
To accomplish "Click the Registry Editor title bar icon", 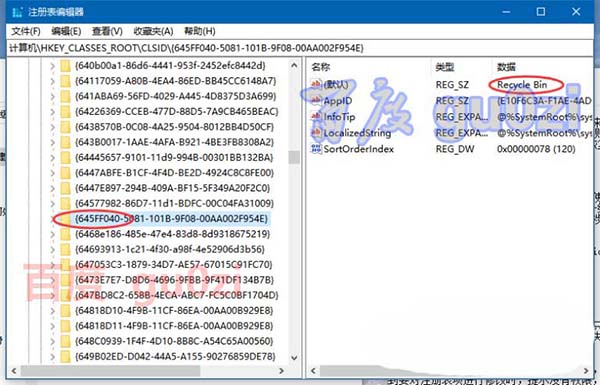I will coord(17,12).
